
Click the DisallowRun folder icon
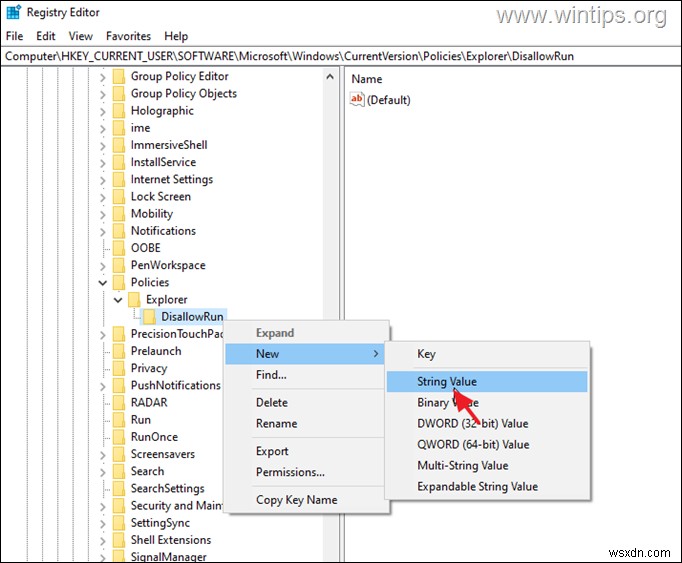pos(149,317)
